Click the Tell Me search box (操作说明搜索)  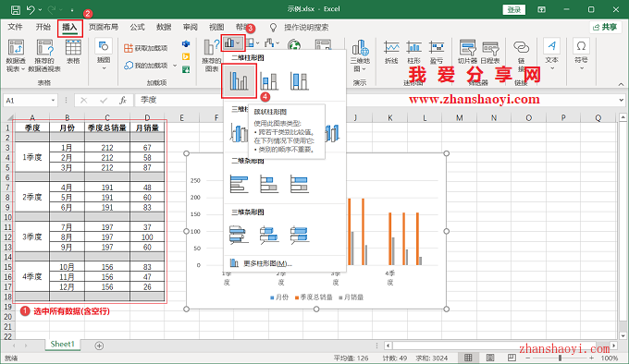pyautogui.click(x=306, y=27)
